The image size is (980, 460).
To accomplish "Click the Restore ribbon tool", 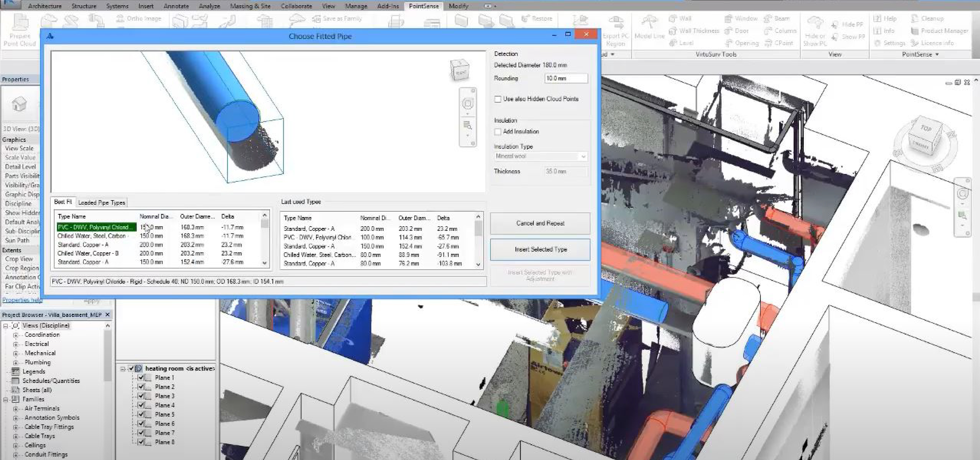I will tap(536, 18).
